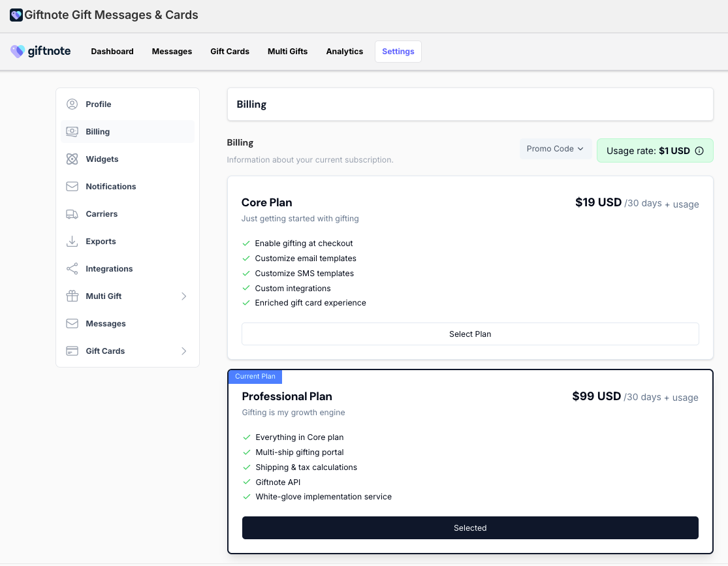The height and width of the screenshot is (566, 728).
Task: Click the Exports download icon
Action: point(72,242)
